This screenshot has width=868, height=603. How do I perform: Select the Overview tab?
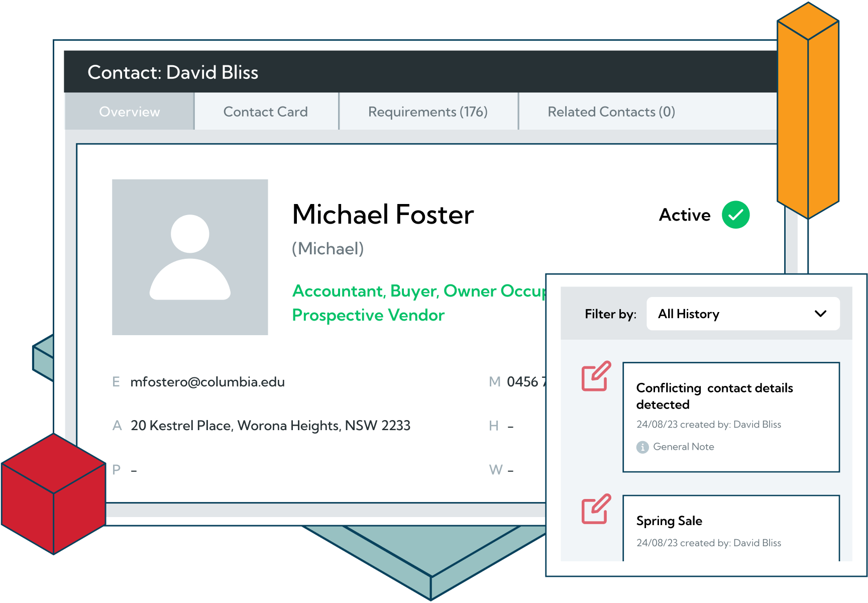coord(129,112)
